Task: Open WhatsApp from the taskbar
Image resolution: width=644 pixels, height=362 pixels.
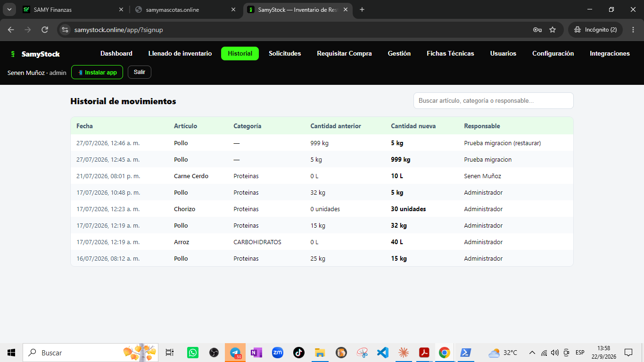Action: pyautogui.click(x=193, y=353)
